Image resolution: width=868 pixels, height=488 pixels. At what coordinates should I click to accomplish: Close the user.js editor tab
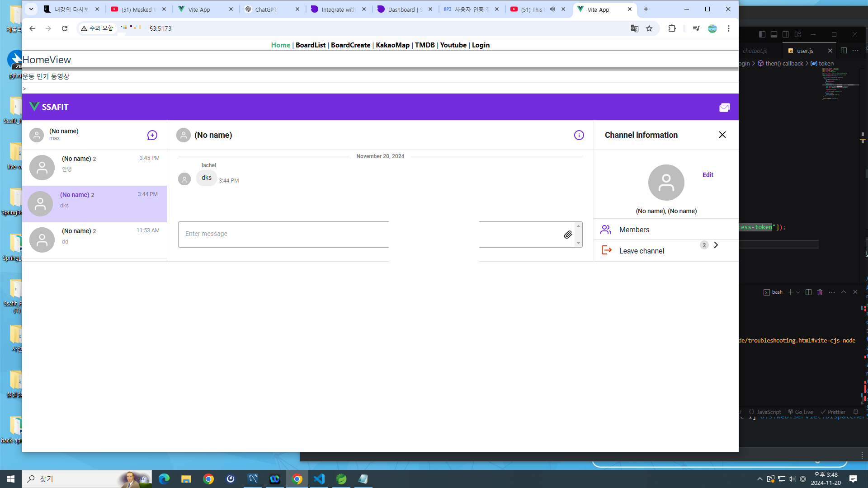click(x=830, y=51)
